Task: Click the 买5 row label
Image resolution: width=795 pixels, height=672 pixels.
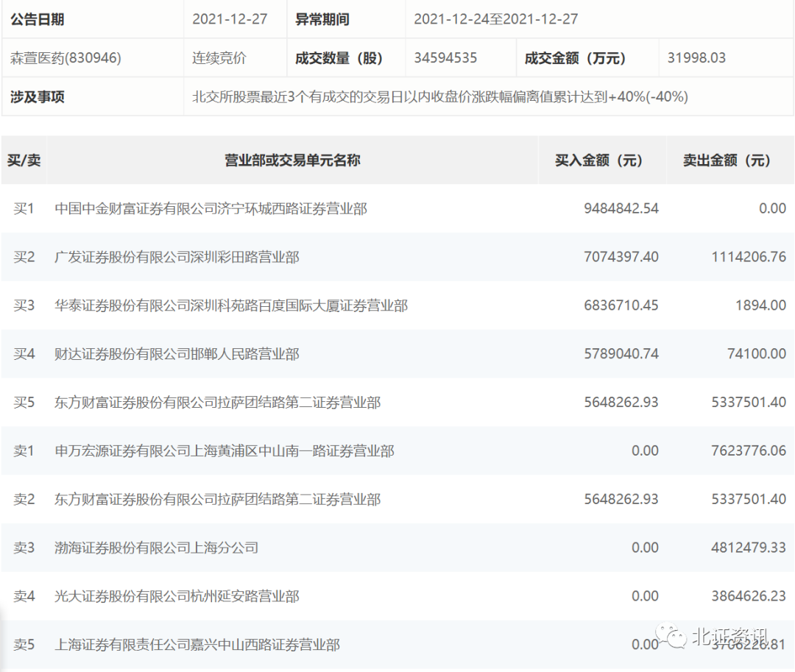Action: pyautogui.click(x=24, y=403)
